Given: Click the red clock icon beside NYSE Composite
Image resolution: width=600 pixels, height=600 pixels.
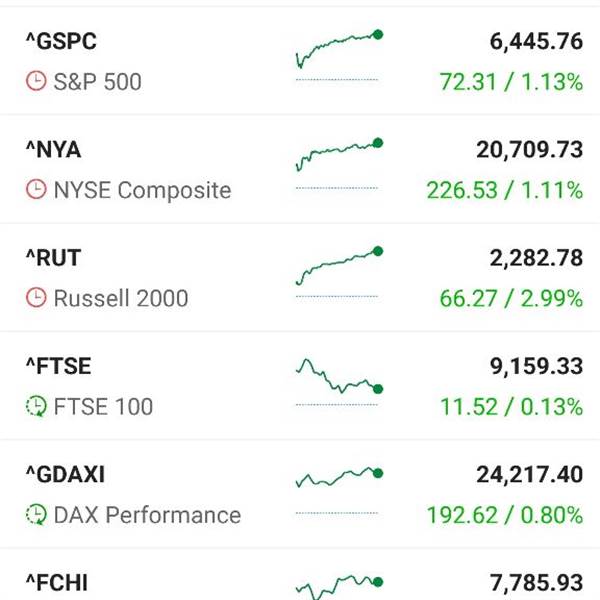Looking at the screenshot, I should point(36,189).
